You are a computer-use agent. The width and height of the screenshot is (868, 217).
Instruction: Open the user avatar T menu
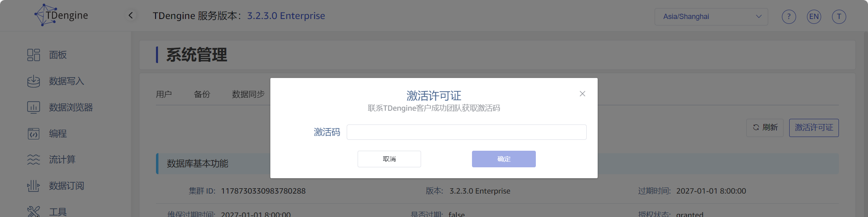(x=839, y=17)
